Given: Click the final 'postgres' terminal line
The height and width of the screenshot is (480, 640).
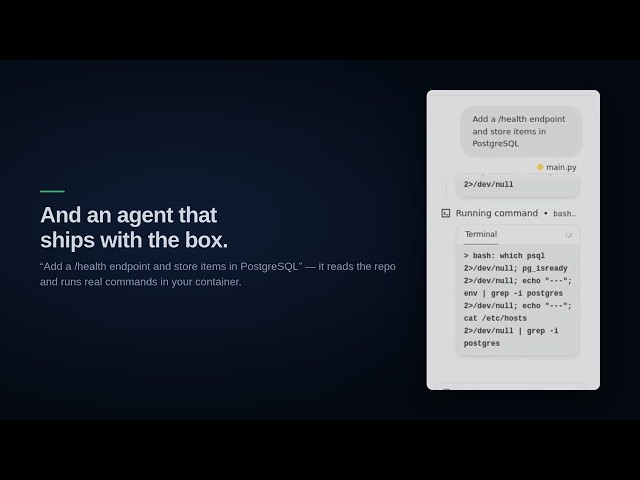Looking at the screenshot, I should (x=482, y=343).
